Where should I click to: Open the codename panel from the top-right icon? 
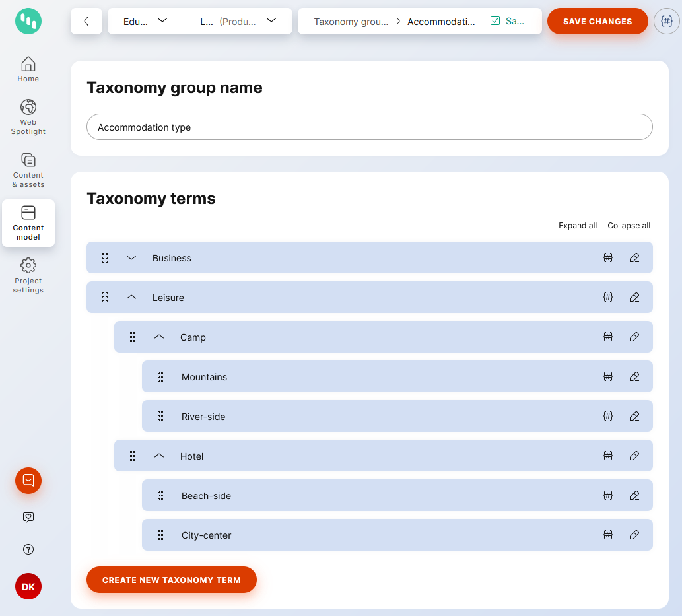[666, 21]
